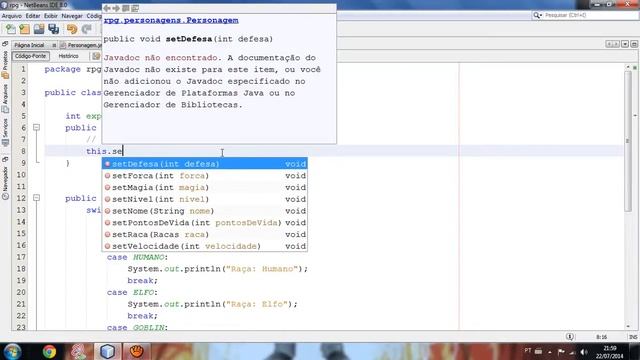640x360 pixels.
Task: Click the baseball glove taskbar icon
Action: 136,351
